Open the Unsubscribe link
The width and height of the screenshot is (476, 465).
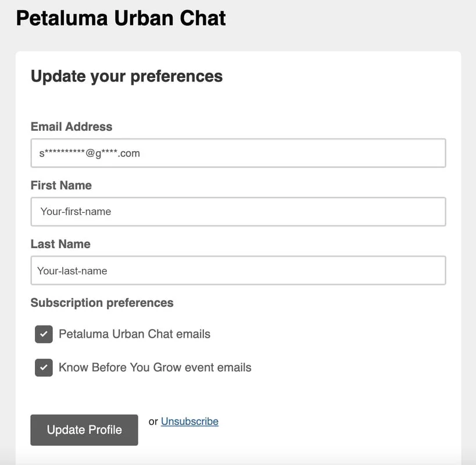(189, 421)
